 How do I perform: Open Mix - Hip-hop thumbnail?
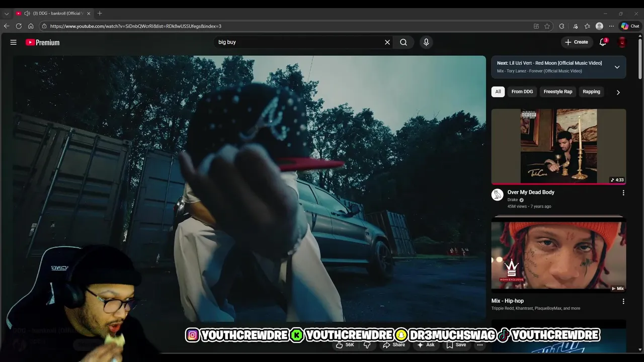(558, 254)
